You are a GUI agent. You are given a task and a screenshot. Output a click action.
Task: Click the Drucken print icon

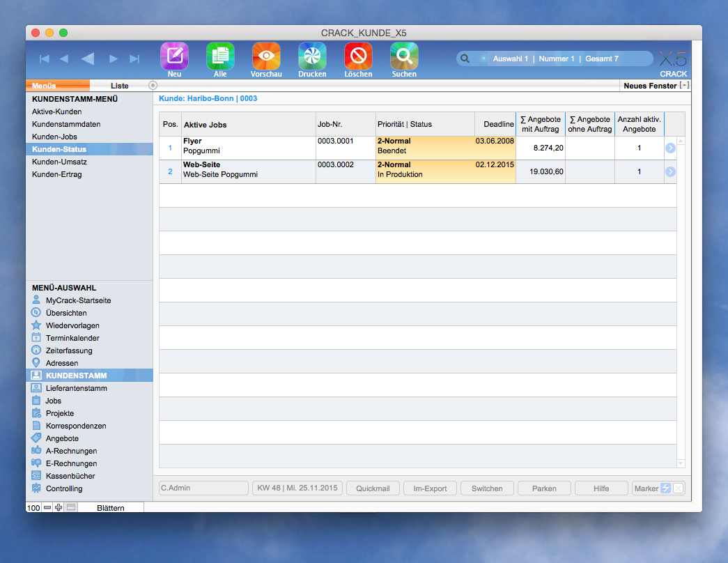312,56
